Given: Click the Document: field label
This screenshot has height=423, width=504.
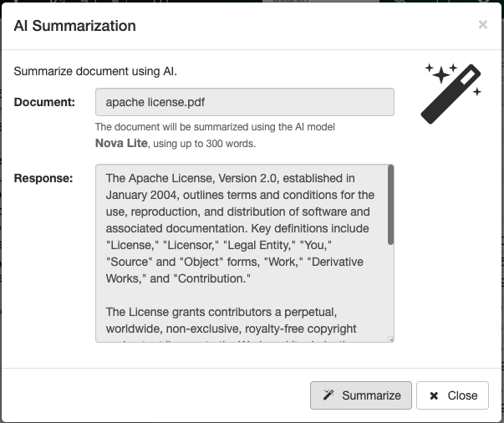Looking at the screenshot, I should [x=44, y=102].
